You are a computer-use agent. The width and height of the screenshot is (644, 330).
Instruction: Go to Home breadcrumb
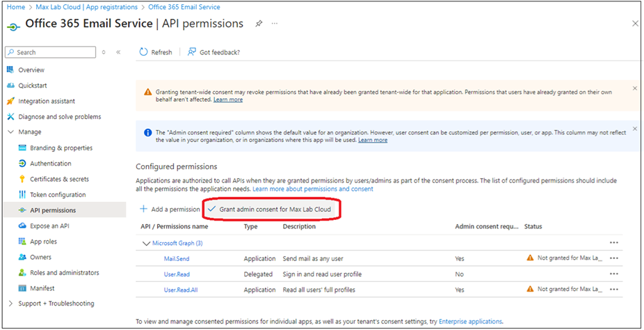coord(15,7)
